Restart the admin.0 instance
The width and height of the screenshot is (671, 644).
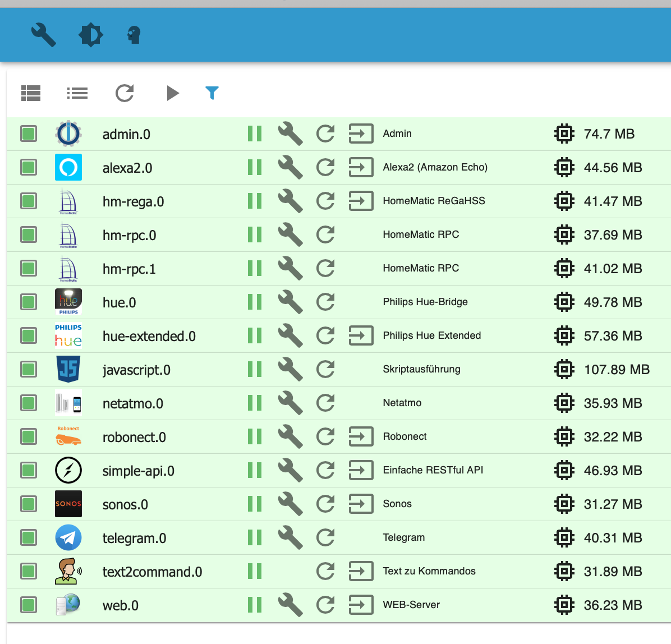(x=325, y=134)
